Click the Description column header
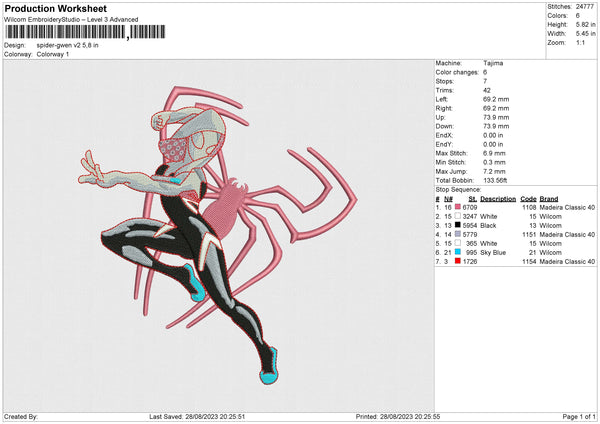Image resolution: width=600 pixels, height=424 pixels. point(498,199)
